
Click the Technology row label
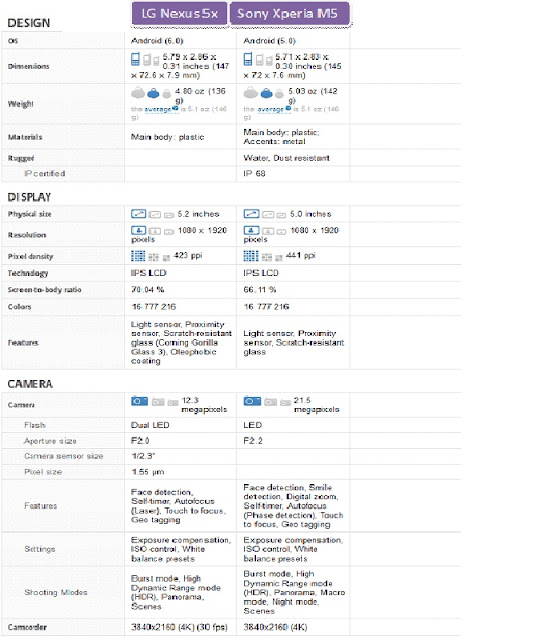[28, 273]
